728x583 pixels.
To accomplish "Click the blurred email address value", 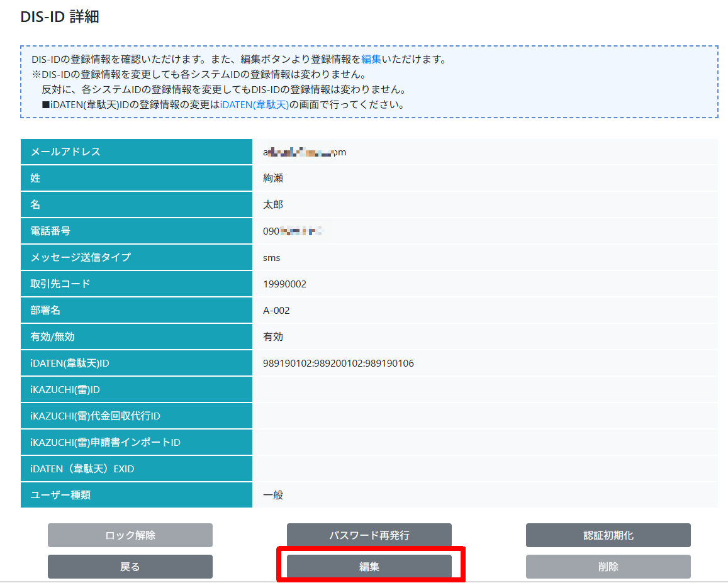I will coord(305,152).
